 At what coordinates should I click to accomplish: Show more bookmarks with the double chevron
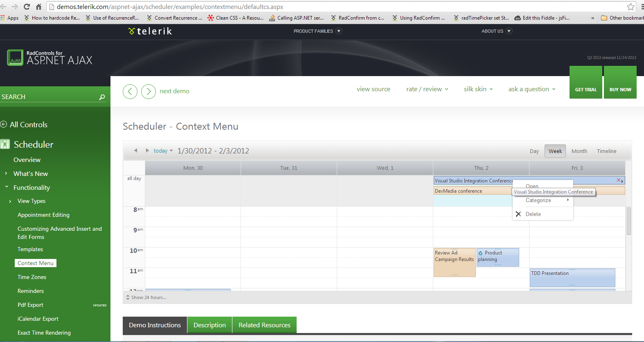592,18
